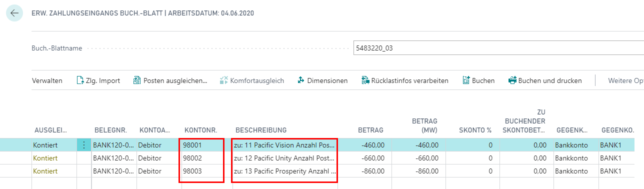The height and width of the screenshot is (189, 644).
Task: Click the Buchen und drucken printer icon
Action: 512,80
